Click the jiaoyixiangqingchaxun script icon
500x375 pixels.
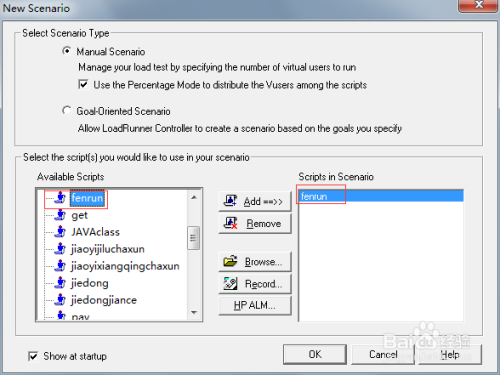pos(61,266)
